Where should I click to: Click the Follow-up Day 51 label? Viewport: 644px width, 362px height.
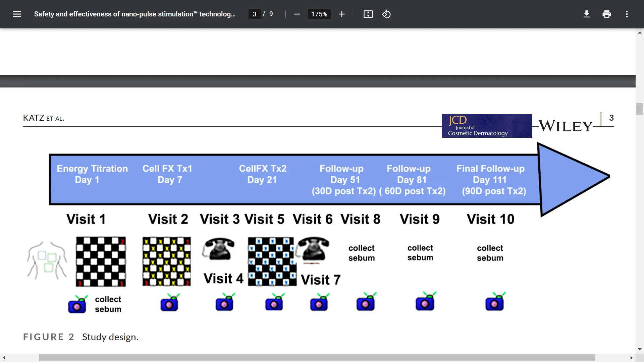(344, 180)
